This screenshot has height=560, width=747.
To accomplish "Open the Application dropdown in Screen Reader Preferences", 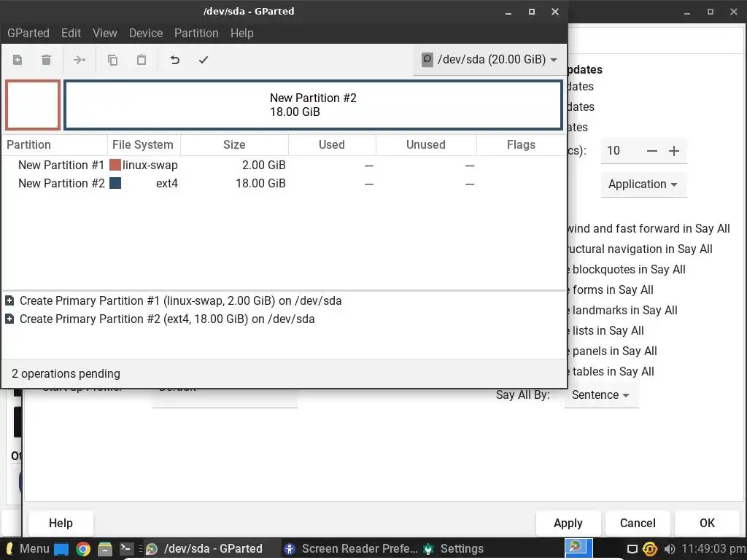I will click(x=643, y=184).
